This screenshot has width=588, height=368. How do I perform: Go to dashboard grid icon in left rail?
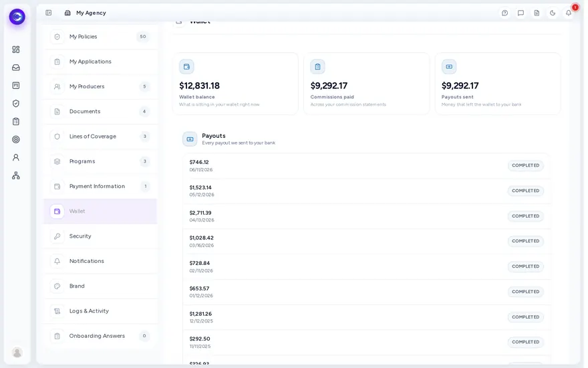16,50
